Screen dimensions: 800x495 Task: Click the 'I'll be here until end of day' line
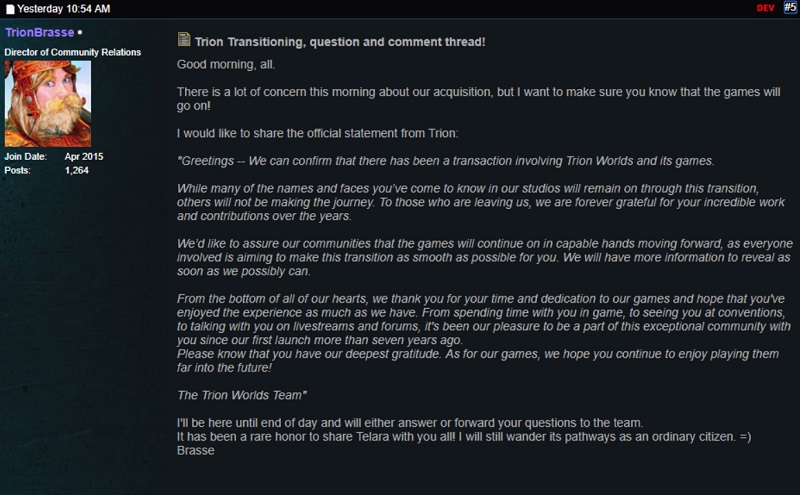click(409, 423)
